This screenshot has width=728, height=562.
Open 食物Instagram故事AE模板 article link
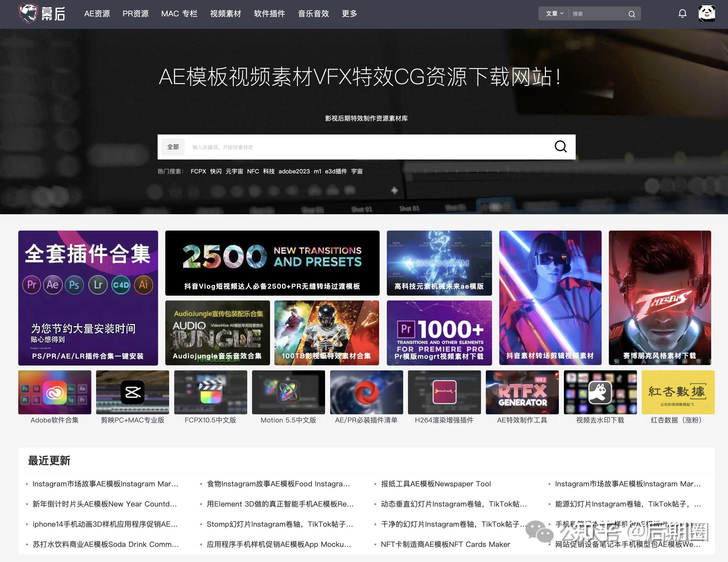click(278, 484)
